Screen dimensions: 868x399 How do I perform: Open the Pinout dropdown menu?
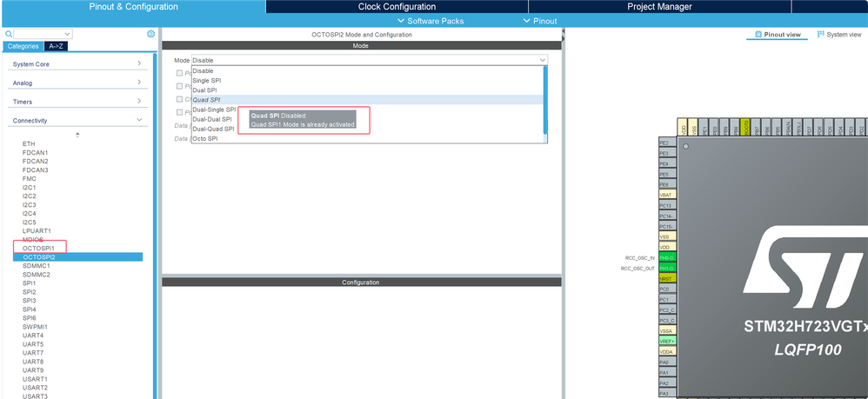point(540,21)
